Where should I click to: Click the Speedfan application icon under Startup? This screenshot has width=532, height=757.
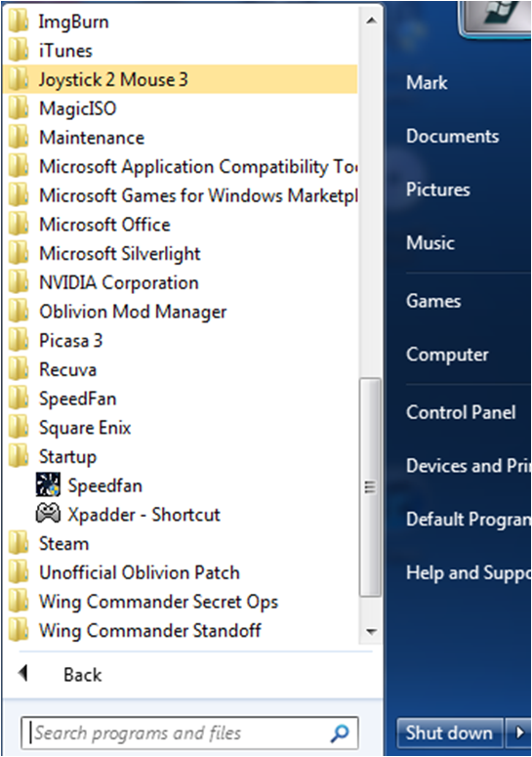click(x=48, y=484)
